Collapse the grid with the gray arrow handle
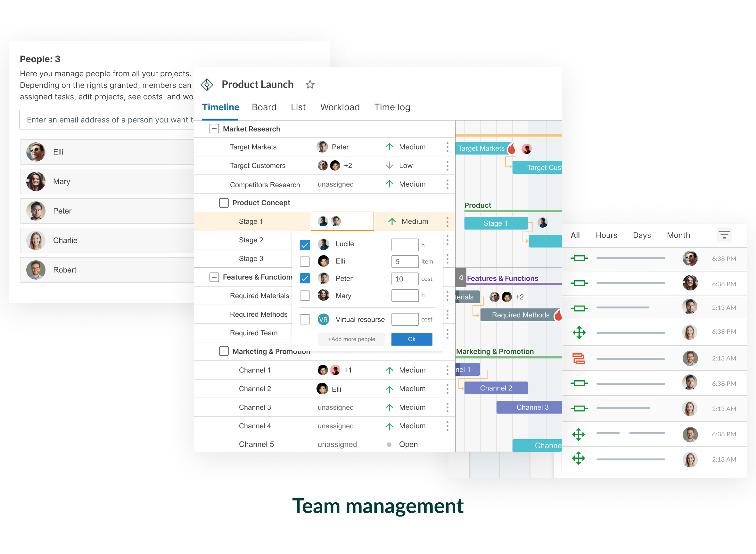 coord(461,278)
